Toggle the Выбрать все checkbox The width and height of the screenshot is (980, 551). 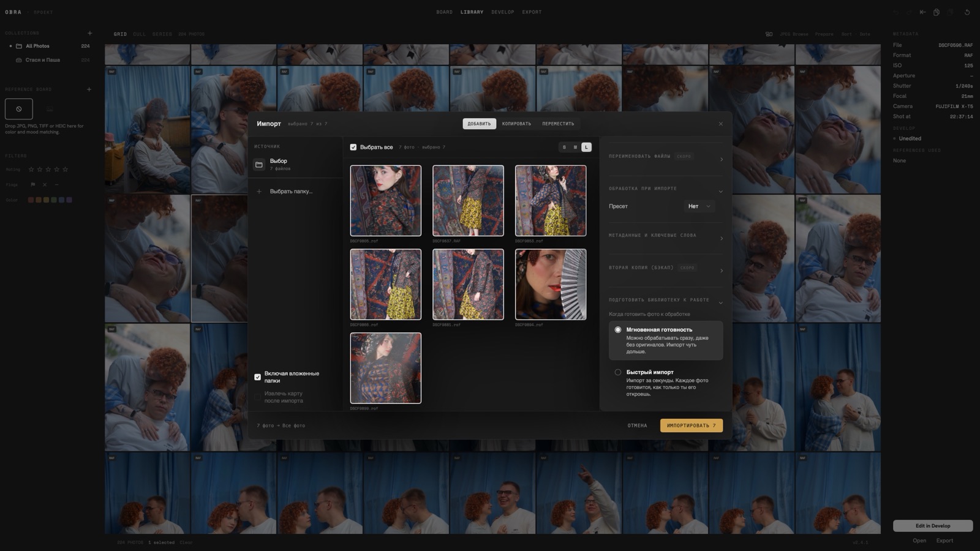coord(353,147)
